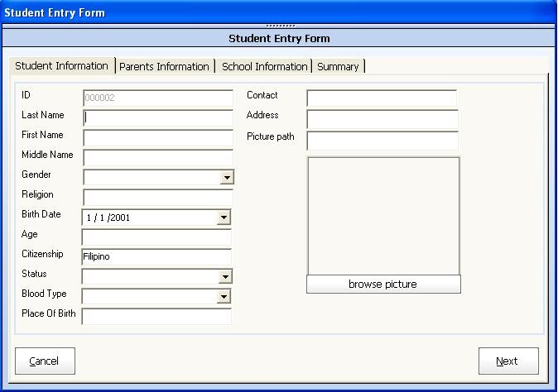558x392 pixels.
Task: Expand the Status dropdown
Action: (x=225, y=276)
